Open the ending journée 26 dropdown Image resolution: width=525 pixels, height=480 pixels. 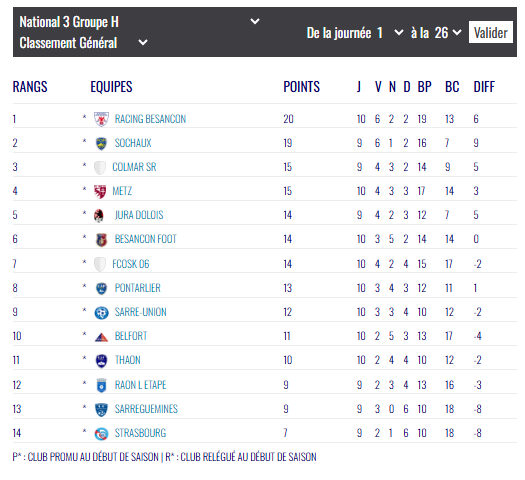coord(448,33)
